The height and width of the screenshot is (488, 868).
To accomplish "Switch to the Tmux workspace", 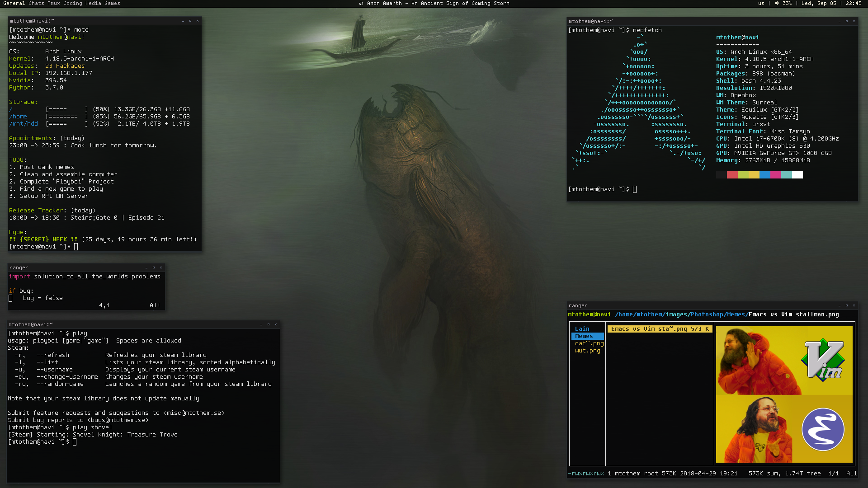I will click(x=54, y=3).
